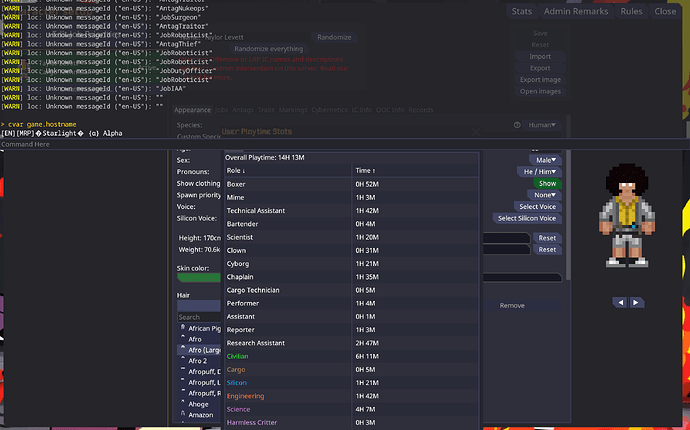
Task: Go to the Cybernetics tab
Action: (330, 110)
